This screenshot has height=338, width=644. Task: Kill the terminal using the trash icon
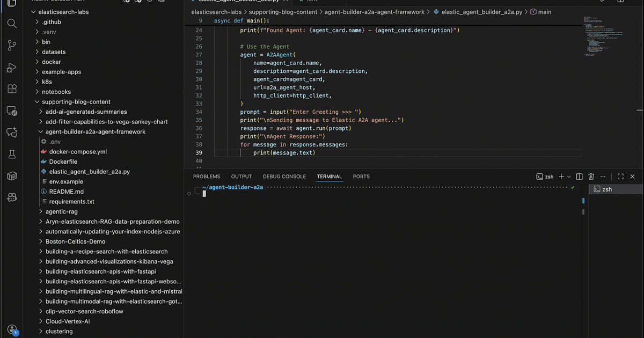591,176
